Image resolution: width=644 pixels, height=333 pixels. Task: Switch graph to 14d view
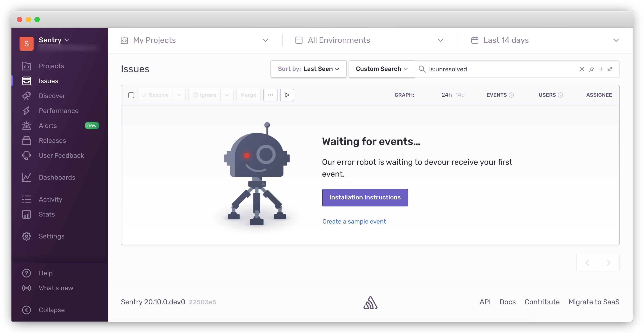pyautogui.click(x=460, y=95)
